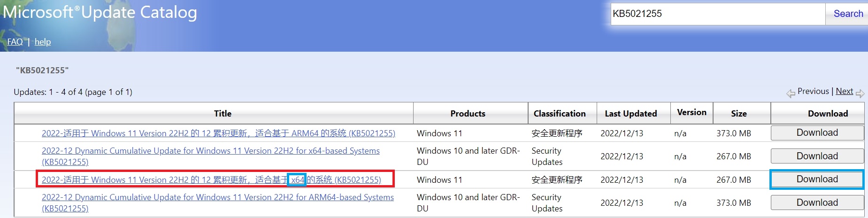Go to Next results page
The image size is (868, 218).
pos(844,91)
